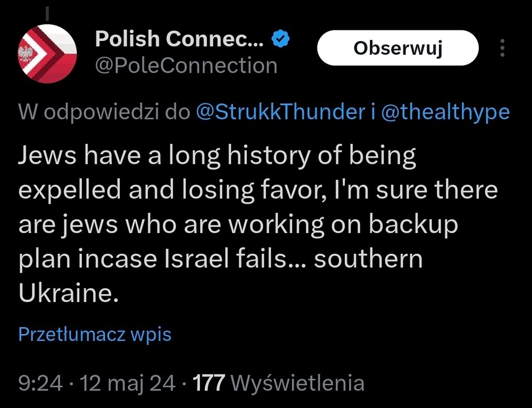Open the 177 Wyświetlenia view count

click(x=278, y=382)
